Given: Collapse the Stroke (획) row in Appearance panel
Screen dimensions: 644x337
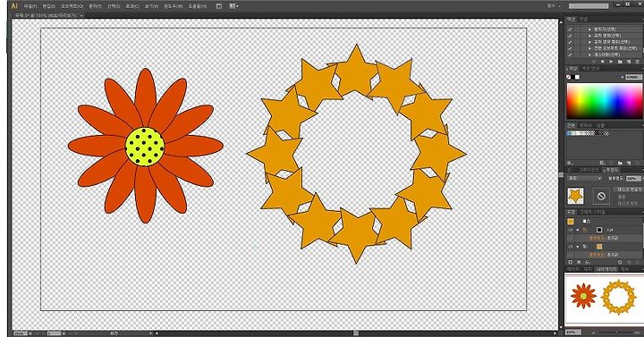Looking at the screenshot, I should 578,230.
